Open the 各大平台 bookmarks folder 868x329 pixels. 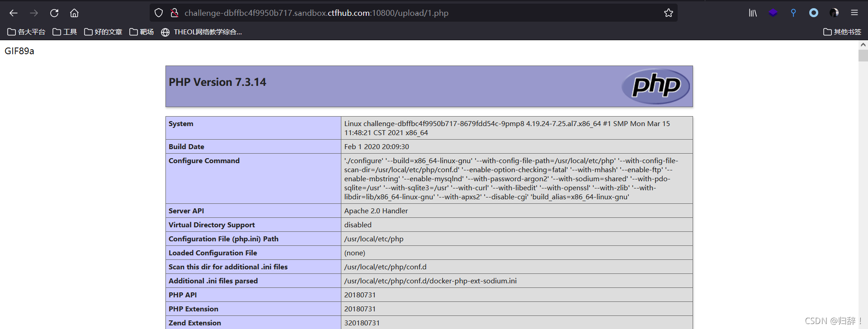click(x=26, y=32)
